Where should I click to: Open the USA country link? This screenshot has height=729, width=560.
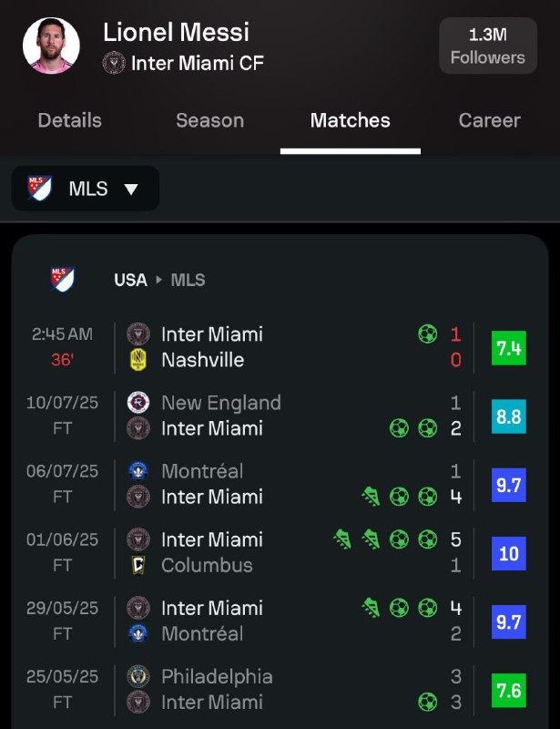pyautogui.click(x=130, y=280)
